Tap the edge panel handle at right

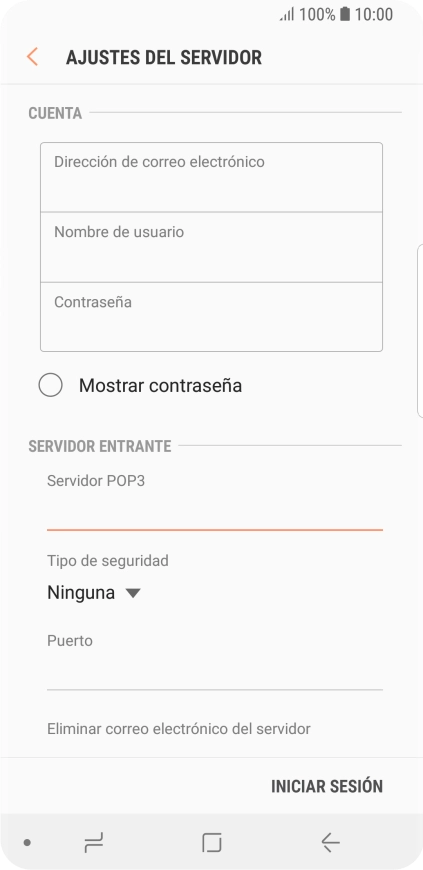coord(420,331)
